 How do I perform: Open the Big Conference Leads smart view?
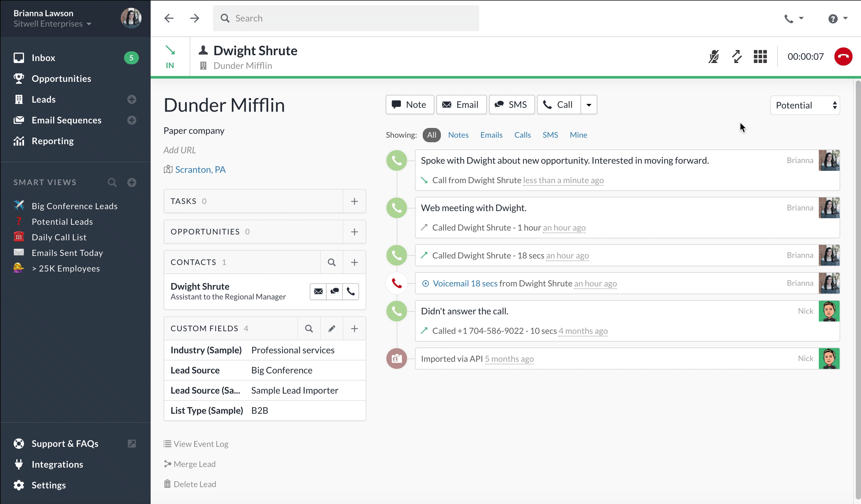(x=74, y=206)
